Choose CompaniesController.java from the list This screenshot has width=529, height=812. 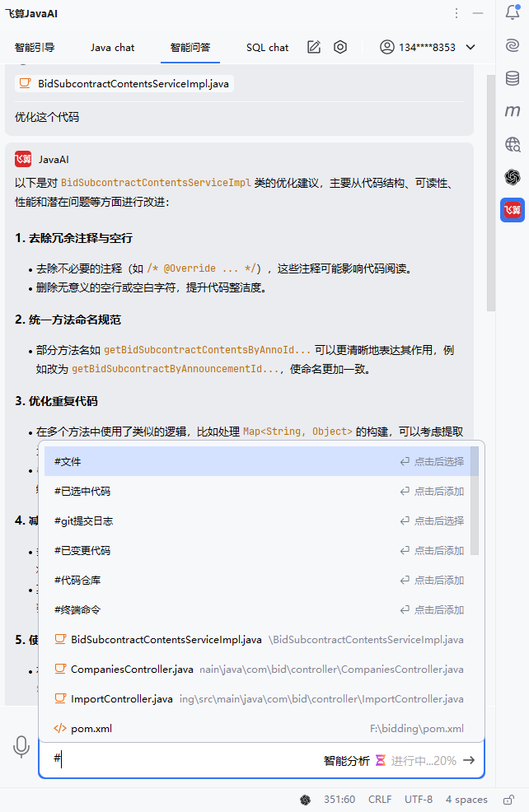click(259, 669)
